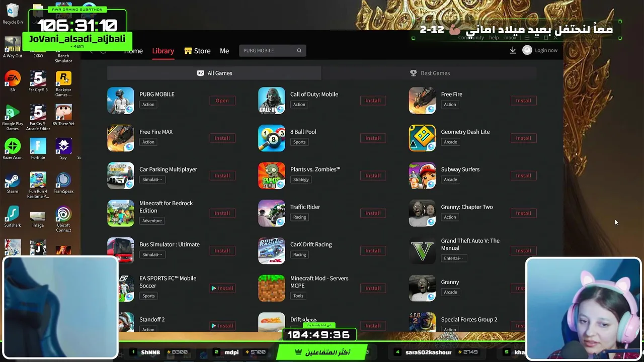This screenshot has height=362, width=644.
Task: Open the downloads arrow icon
Action: (x=513, y=50)
